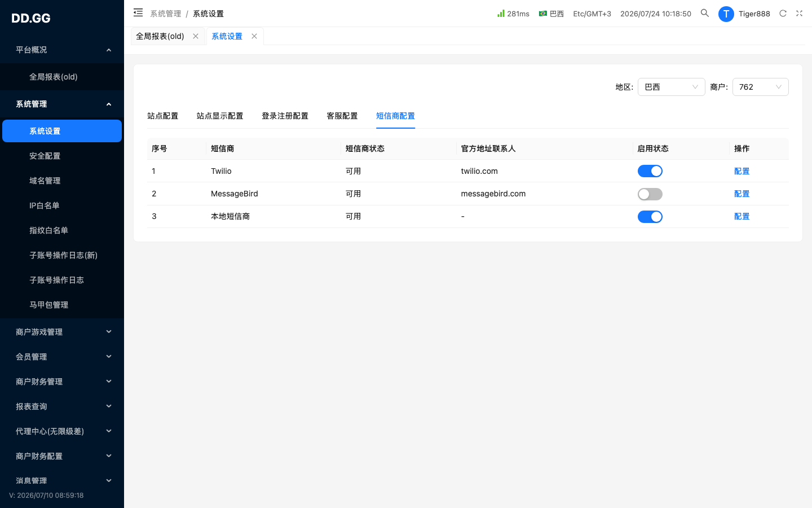Click the DD.GG logo
The width and height of the screenshot is (812, 508).
point(31,18)
